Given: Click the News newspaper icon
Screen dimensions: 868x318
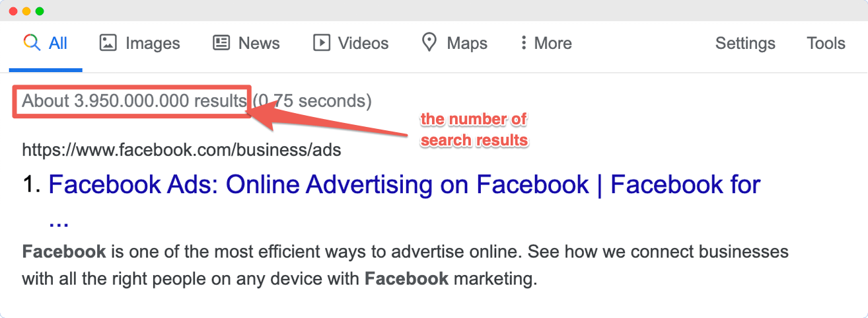Looking at the screenshot, I should tap(221, 43).
